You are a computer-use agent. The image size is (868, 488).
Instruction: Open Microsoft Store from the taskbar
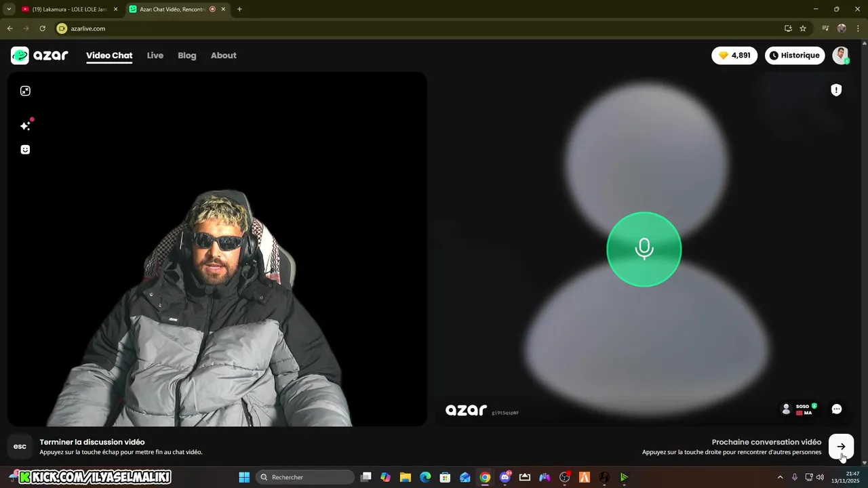[445, 477]
